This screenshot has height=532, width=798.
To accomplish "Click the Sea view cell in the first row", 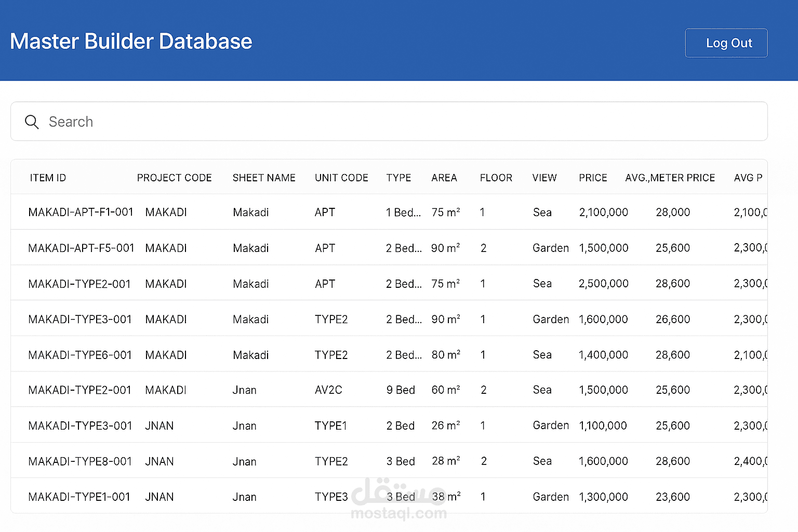I will click(x=542, y=212).
